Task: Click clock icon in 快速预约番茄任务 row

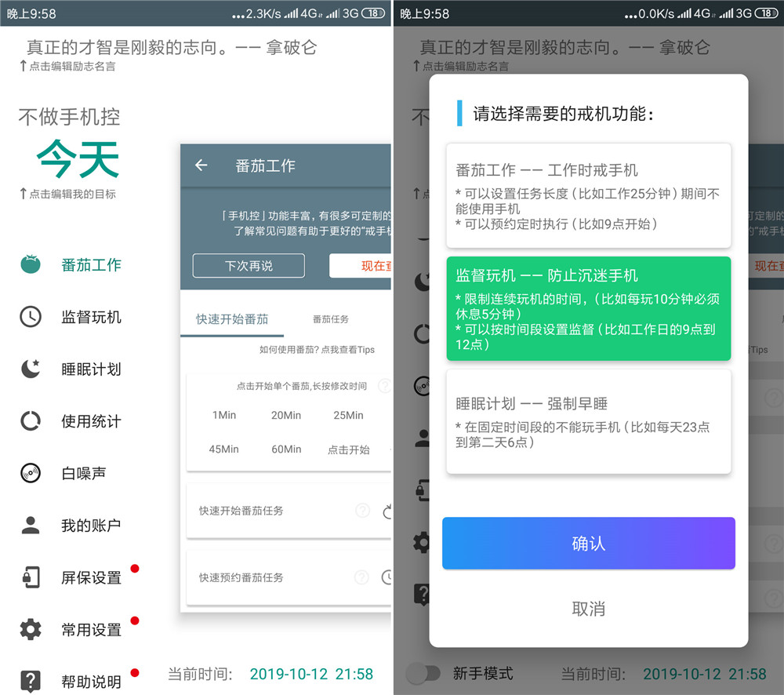Action: (387, 577)
